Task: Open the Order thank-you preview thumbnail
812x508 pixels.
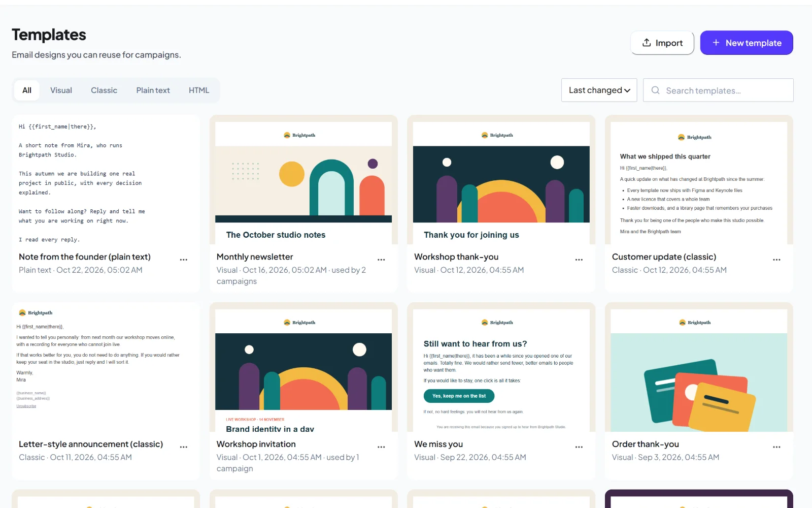Action: pyautogui.click(x=699, y=367)
